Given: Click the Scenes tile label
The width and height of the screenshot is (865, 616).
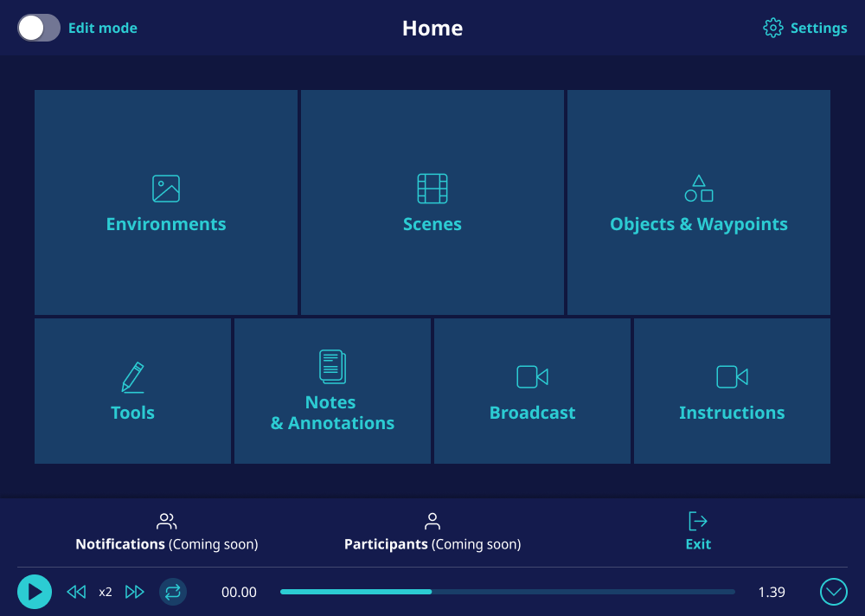Looking at the screenshot, I should coord(432,224).
